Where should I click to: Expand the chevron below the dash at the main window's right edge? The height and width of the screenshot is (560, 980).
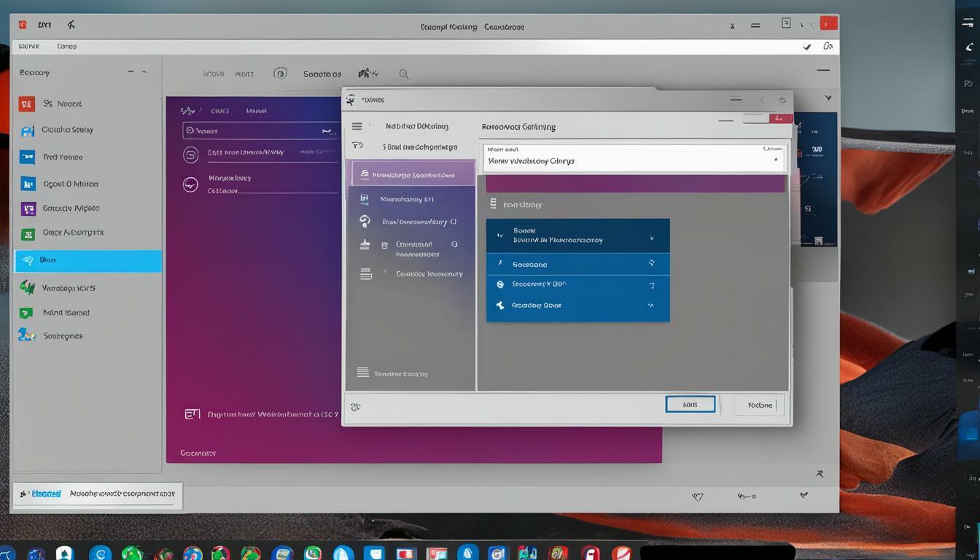coord(828,97)
